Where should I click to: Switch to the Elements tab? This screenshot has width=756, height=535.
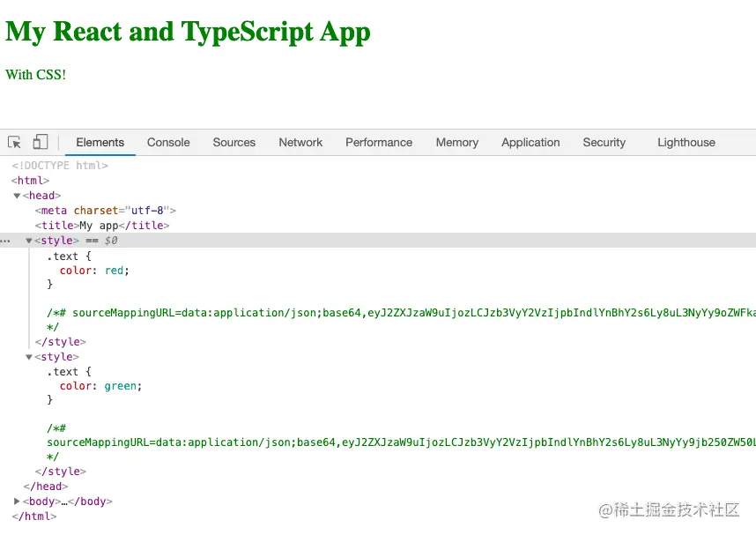[x=100, y=142]
